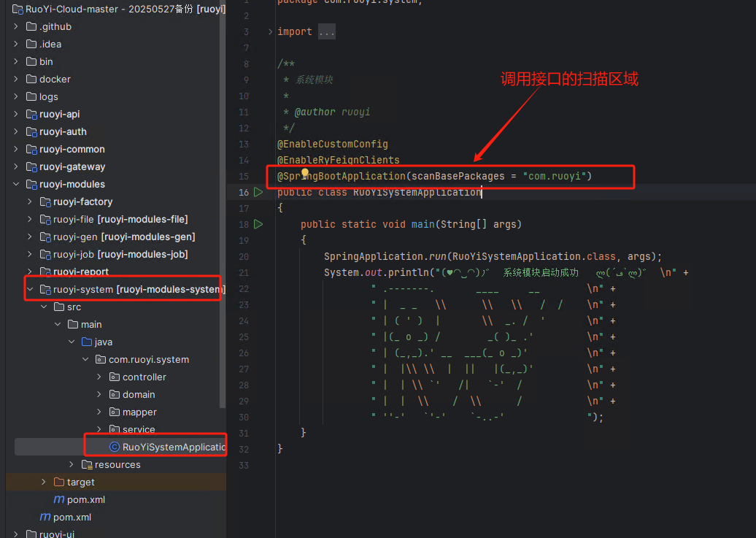The width and height of the screenshot is (756, 538).
Task: Click the "com.ruoyi" string literal
Action: 555,176
